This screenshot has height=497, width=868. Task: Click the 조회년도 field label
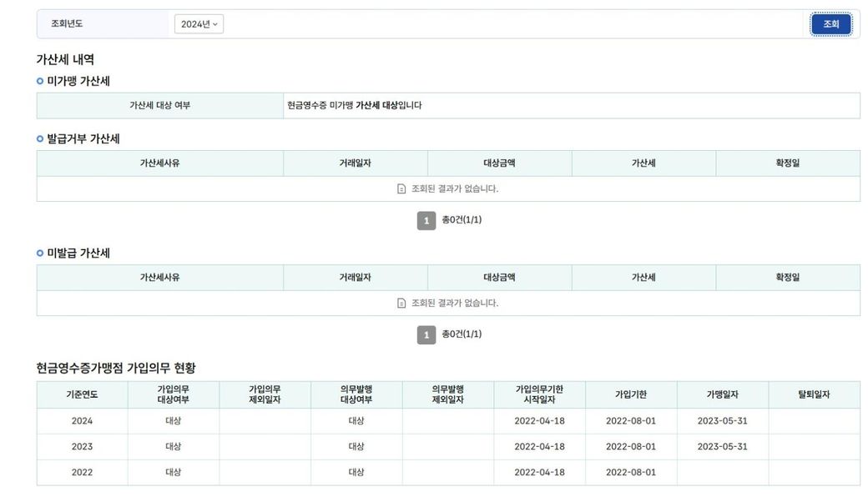(67, 24)
